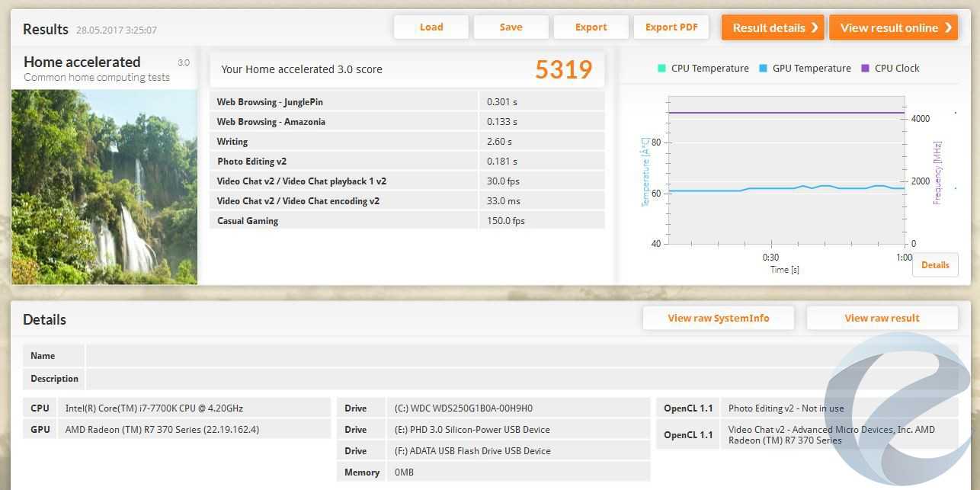Viewport: 980px width, 490px height.
Task: Open Result details
Action: [768, 27]
